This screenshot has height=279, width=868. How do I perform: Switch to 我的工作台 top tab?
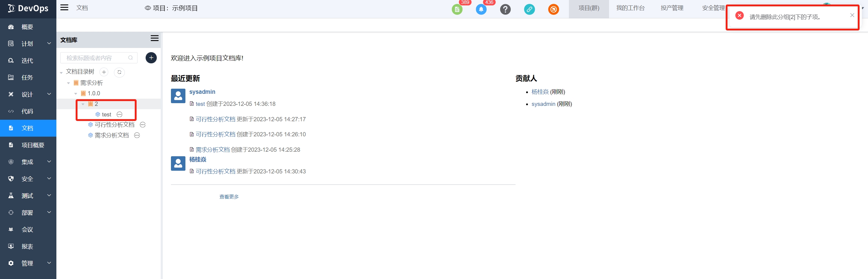pyautogui.click(x=630, y=8)
